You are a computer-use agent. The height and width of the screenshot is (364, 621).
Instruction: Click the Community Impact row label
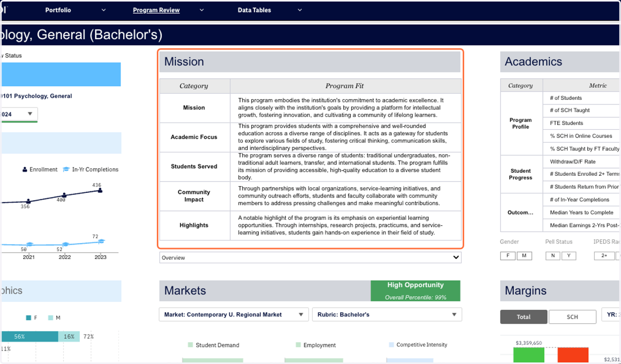pyautogui.click(x=194, y=196)
